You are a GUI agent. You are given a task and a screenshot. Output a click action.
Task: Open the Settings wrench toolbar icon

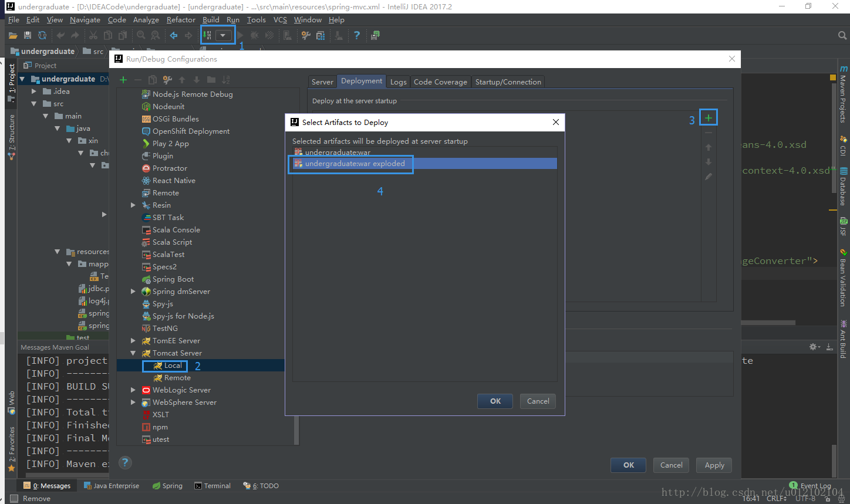(x=306, y=36)
